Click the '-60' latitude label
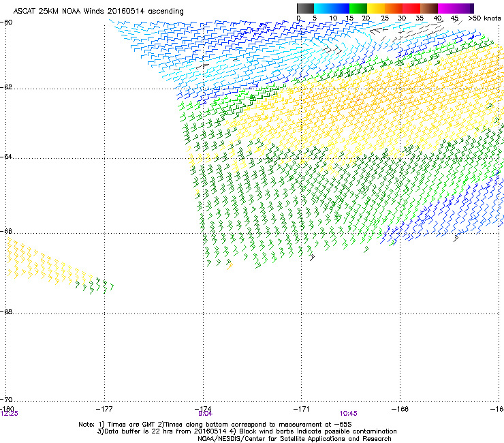 coord(6,22)
